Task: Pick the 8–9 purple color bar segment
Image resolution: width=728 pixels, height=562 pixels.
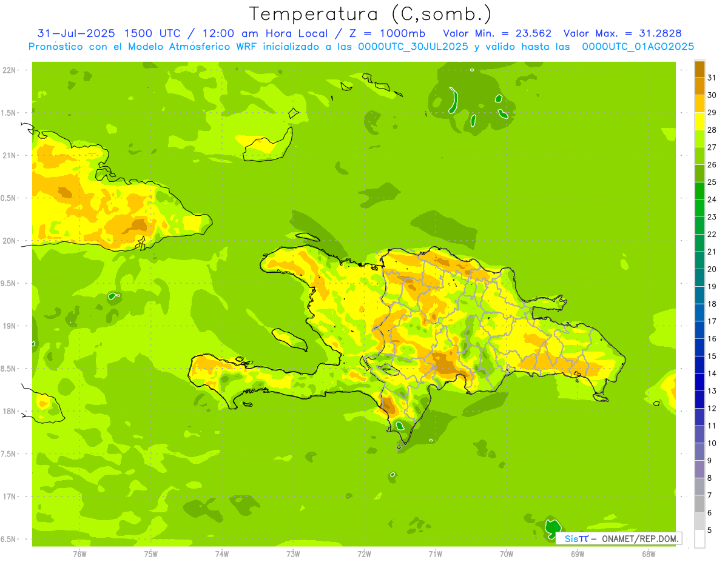Action: pyautogui.click(x=699, y=469)
